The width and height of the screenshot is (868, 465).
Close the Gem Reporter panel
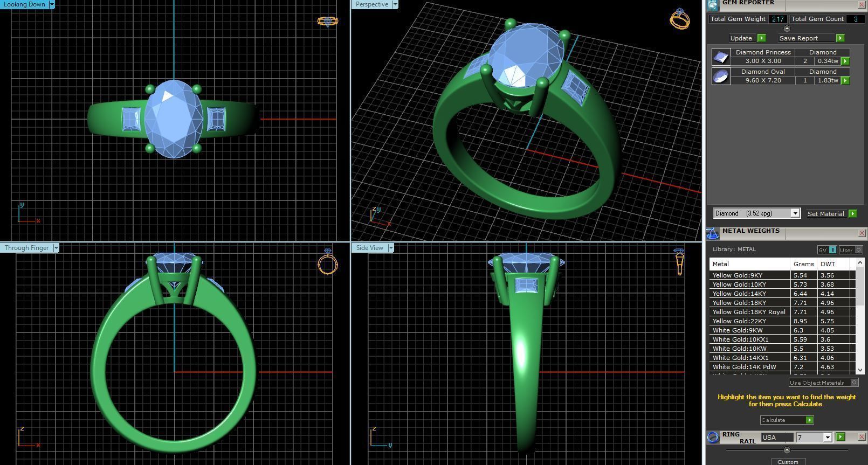pos(862,4)
